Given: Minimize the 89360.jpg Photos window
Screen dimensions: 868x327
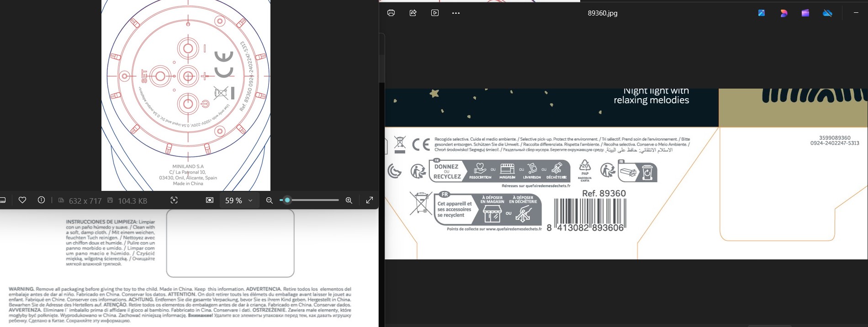Looking at the screenshot, I should click(856, 13).
